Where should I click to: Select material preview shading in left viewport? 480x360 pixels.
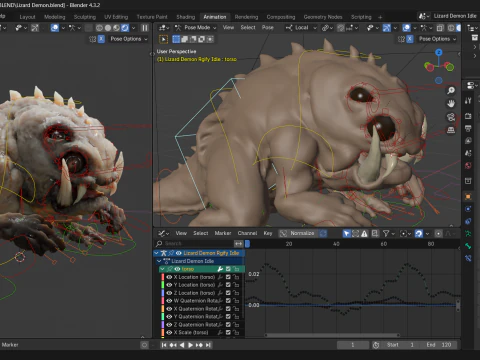[x=116, y=28]
